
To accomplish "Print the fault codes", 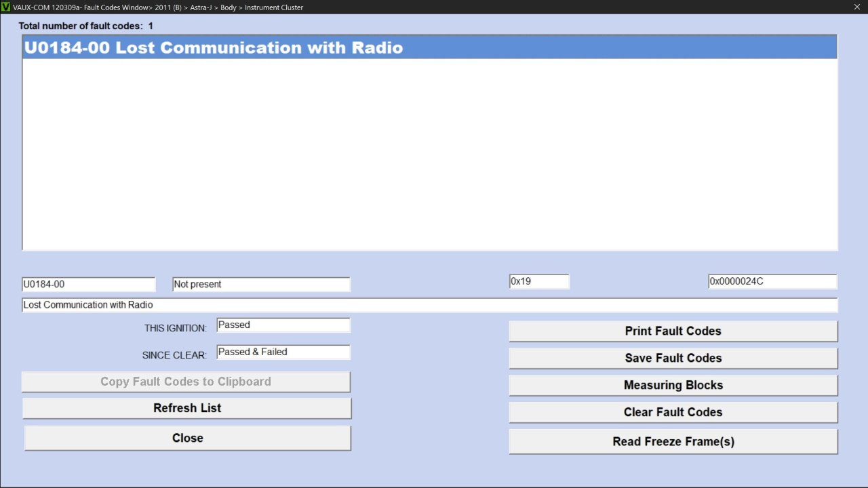I will [x=673, y=331].
